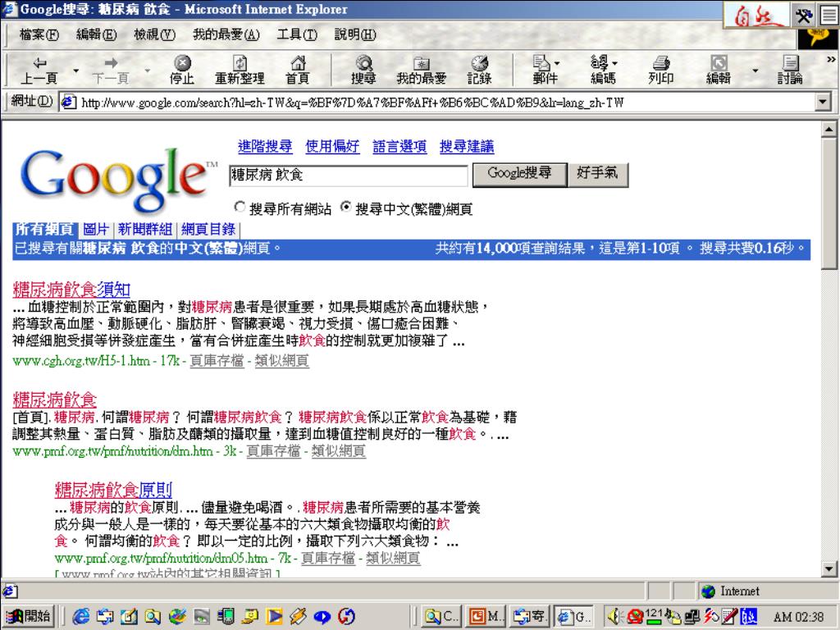The width and height of the screenshot is (840, 630).
Task: Open the 檢視(V) menu
Action: click(154, 34)
